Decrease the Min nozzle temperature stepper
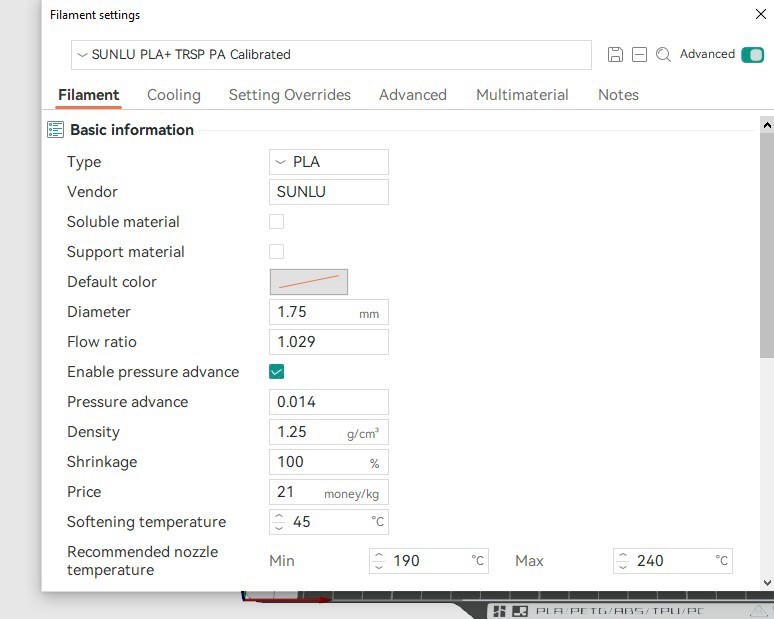This screenshot has width=774, height=619. point(378,566)
